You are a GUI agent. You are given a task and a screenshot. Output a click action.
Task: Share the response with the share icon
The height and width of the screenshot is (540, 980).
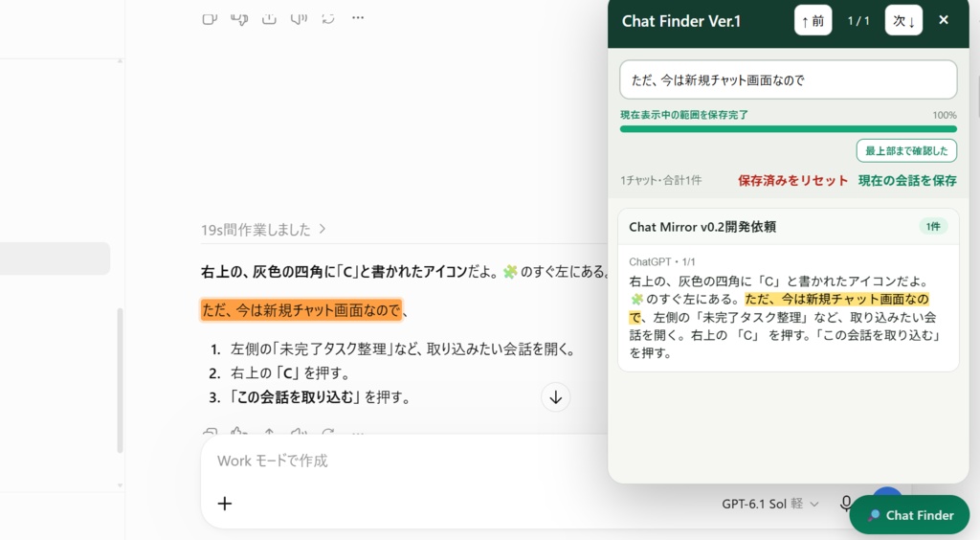pyautogui.click(x=269, y=18)
